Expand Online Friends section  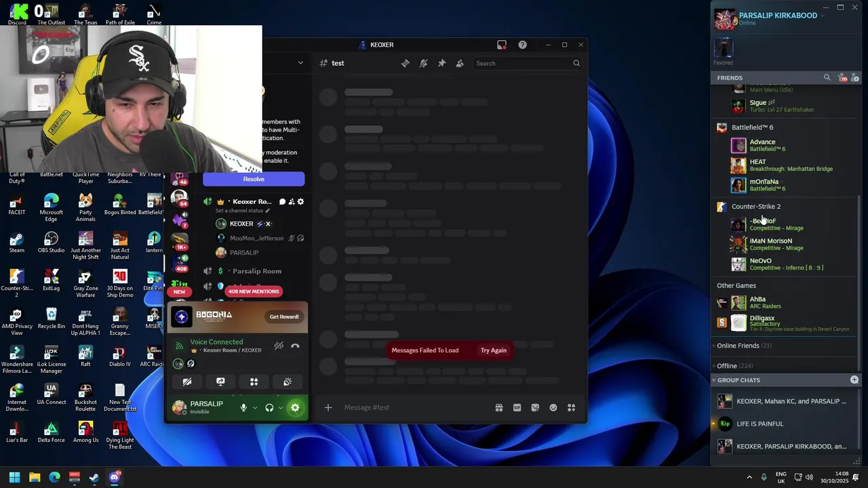[x=743, y=346]
